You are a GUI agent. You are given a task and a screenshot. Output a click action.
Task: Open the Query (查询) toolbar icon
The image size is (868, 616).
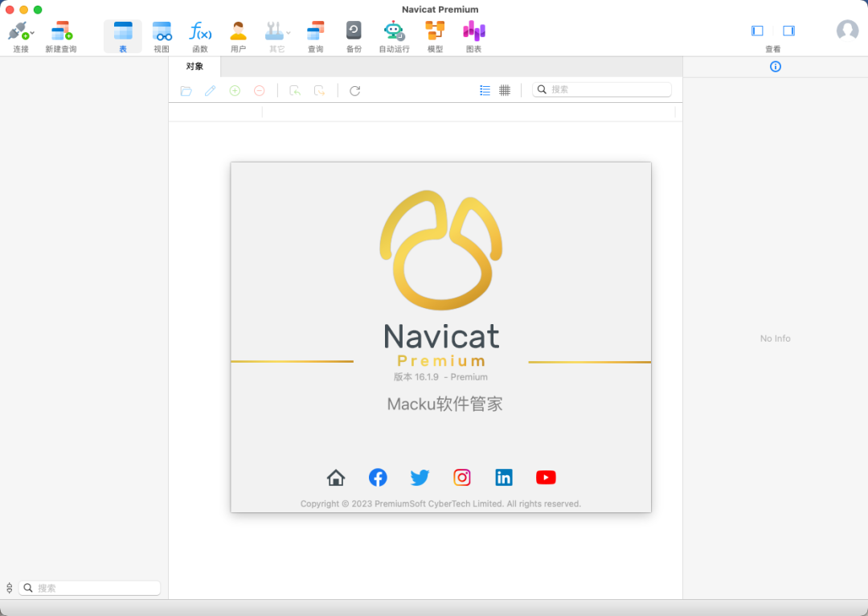(316, 31)
